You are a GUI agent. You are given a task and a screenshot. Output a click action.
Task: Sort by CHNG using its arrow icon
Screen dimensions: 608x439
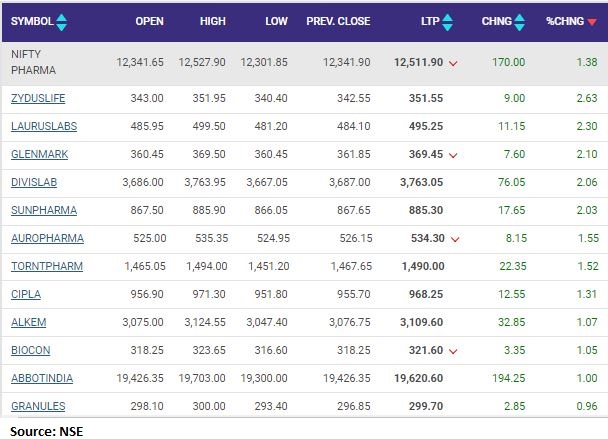pyautogui.click(x=519, y=22)
